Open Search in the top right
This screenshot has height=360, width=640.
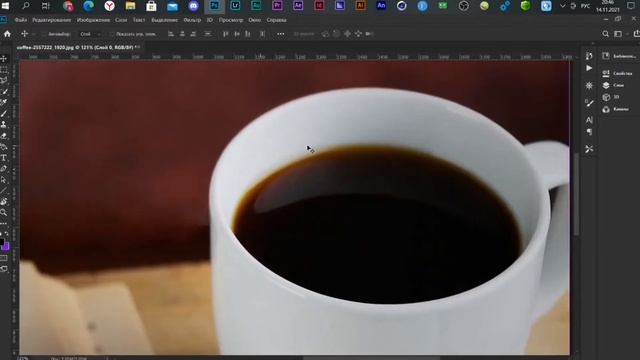pos(606,34)
